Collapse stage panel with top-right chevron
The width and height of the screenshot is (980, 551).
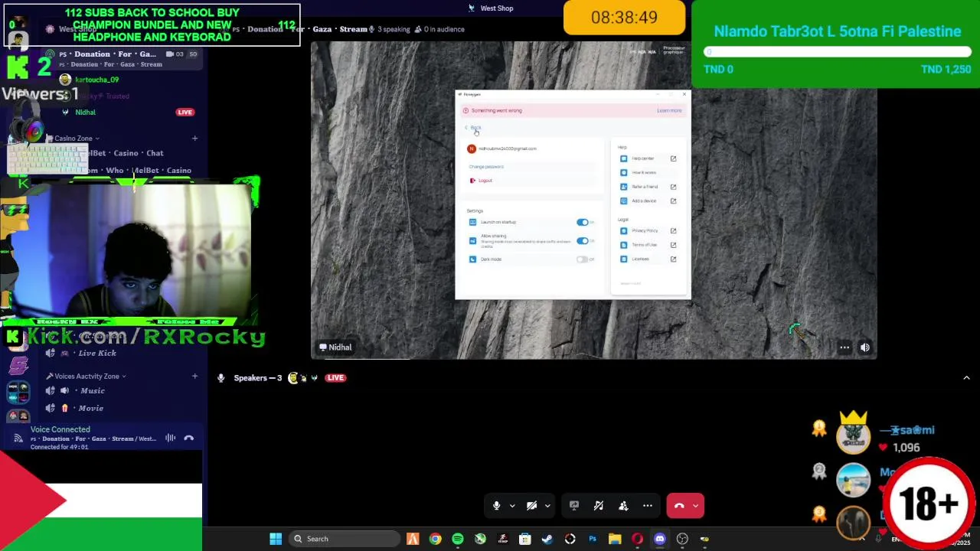click(x=966, y=378)
